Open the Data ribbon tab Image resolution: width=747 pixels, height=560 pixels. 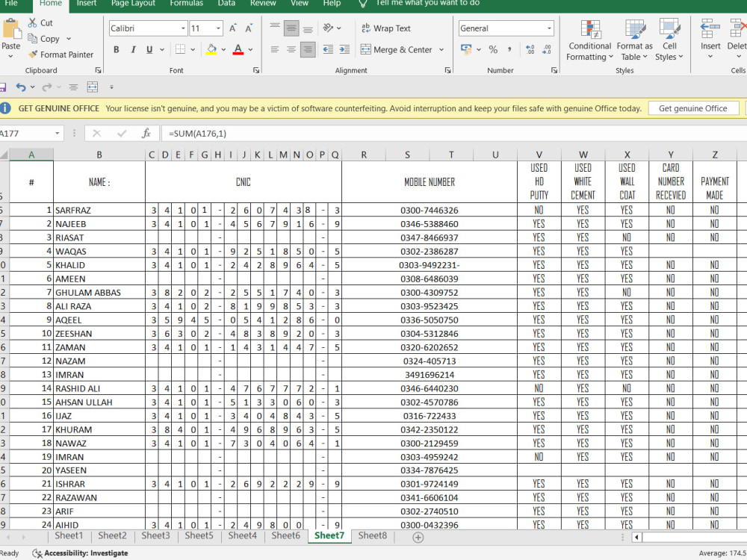[x=226, y=3]
